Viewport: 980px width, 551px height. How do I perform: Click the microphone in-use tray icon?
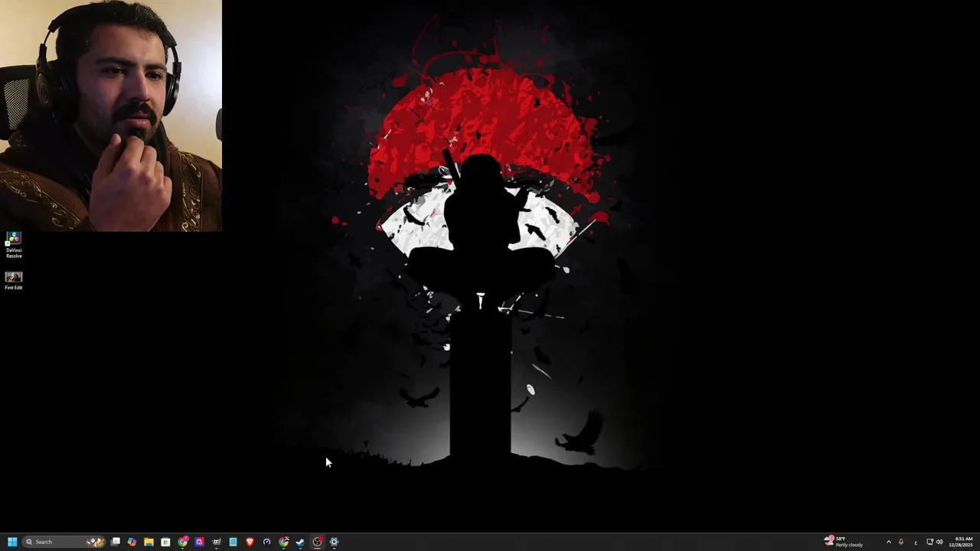[901, 542]
